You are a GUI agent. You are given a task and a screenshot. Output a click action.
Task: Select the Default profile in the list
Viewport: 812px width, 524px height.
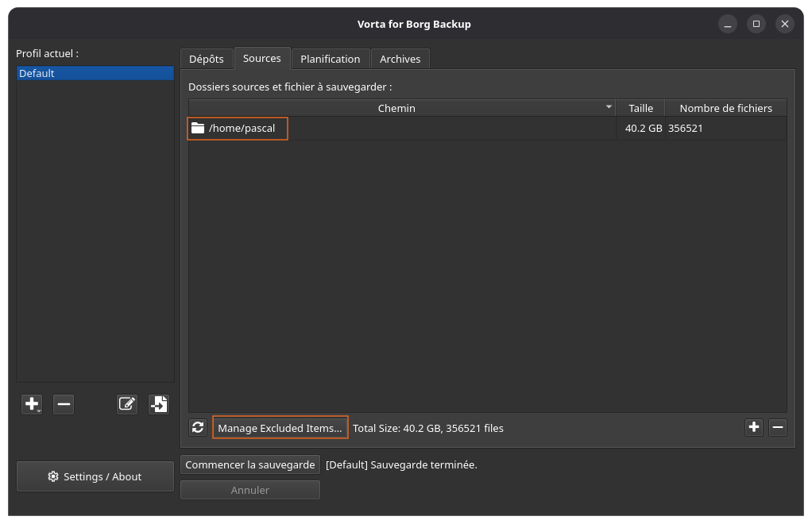(x=95, y=73)
